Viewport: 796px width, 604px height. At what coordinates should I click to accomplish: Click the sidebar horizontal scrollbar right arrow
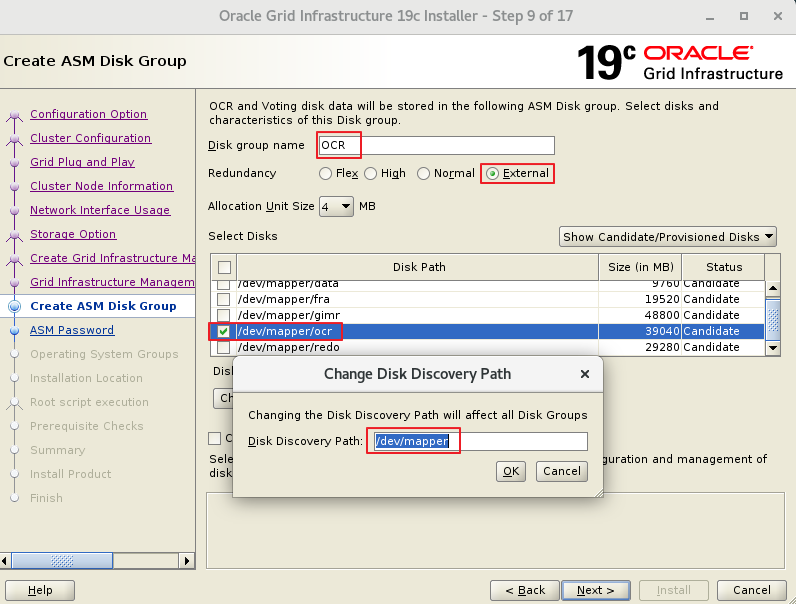(187, 561)
